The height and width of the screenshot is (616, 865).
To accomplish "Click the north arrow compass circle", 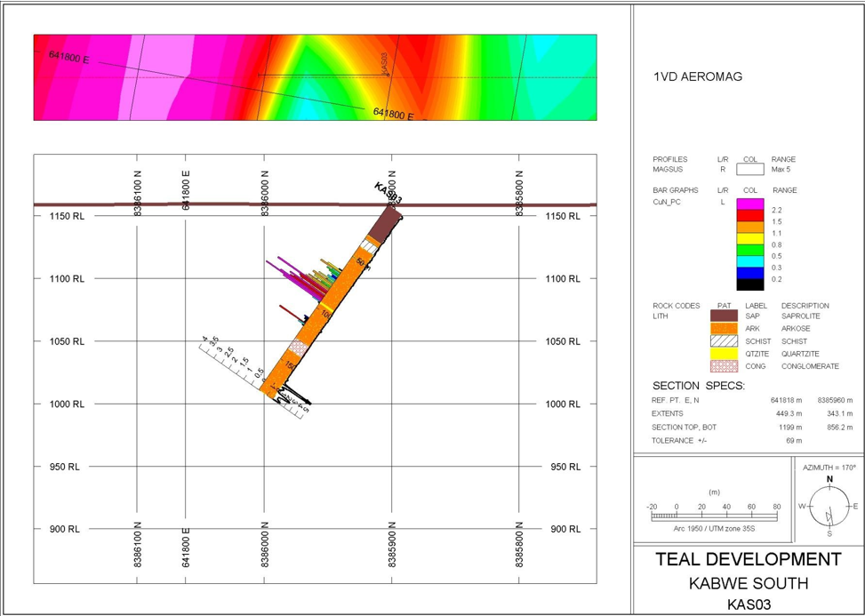I will 829,507.
